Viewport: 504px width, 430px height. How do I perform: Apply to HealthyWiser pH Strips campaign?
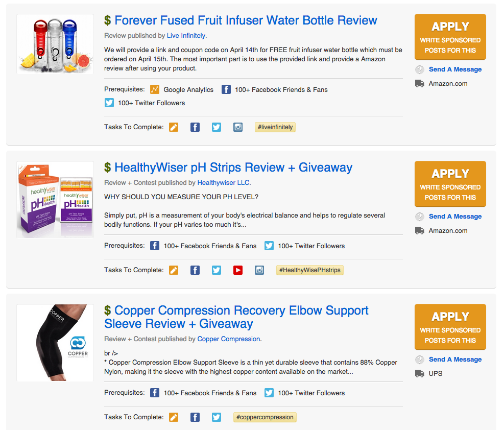pyautogui.click(x=450, y=184)
